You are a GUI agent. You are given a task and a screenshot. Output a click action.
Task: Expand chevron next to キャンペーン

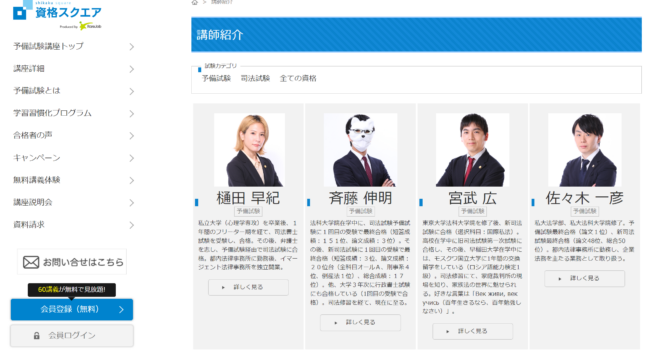click(x=131, y=158)
